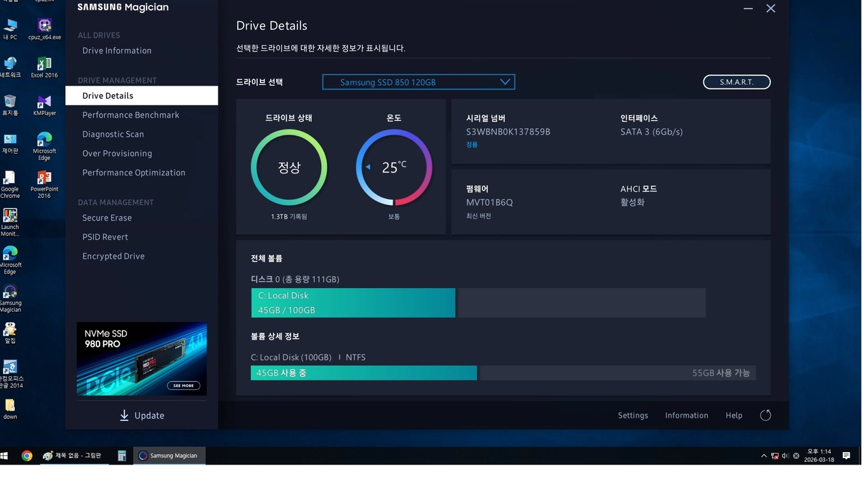Click the 55GB 사용 가능 free space text
868x488 pixels.
[721, 373]
